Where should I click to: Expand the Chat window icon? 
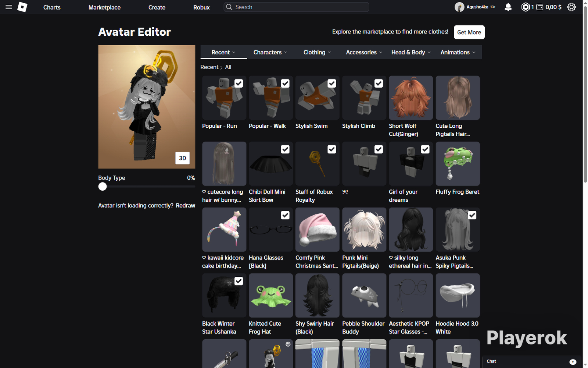click(x=573, y=362)
